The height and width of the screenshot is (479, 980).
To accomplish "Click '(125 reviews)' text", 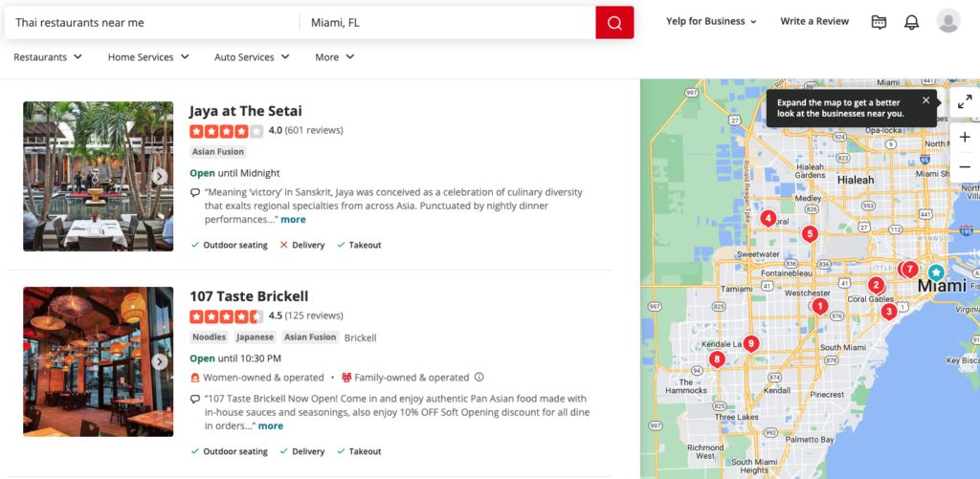I will [x=314, y=316].
